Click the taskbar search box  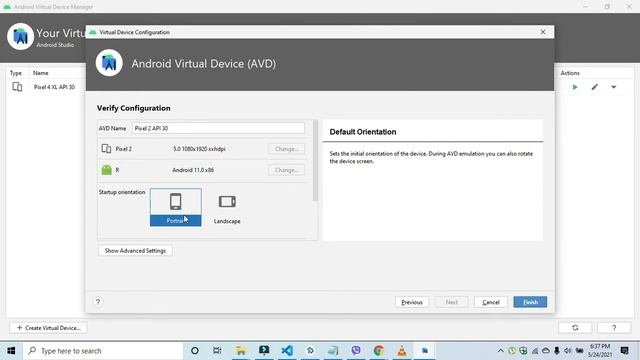coord(103,351)
